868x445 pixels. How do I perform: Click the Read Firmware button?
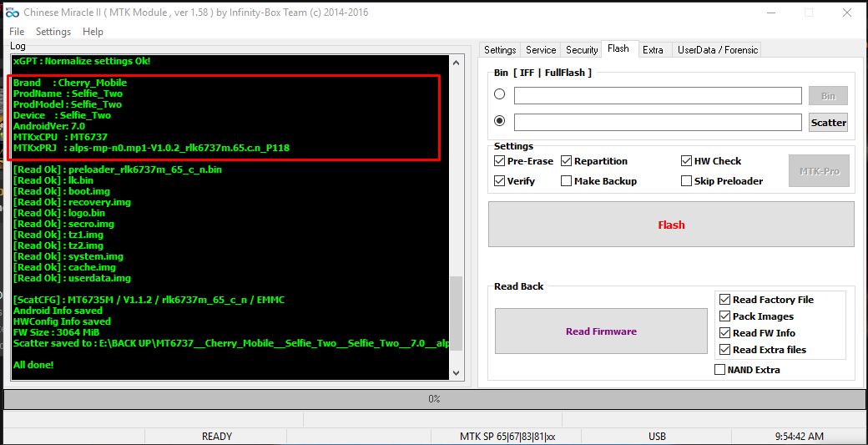(601, 331)
